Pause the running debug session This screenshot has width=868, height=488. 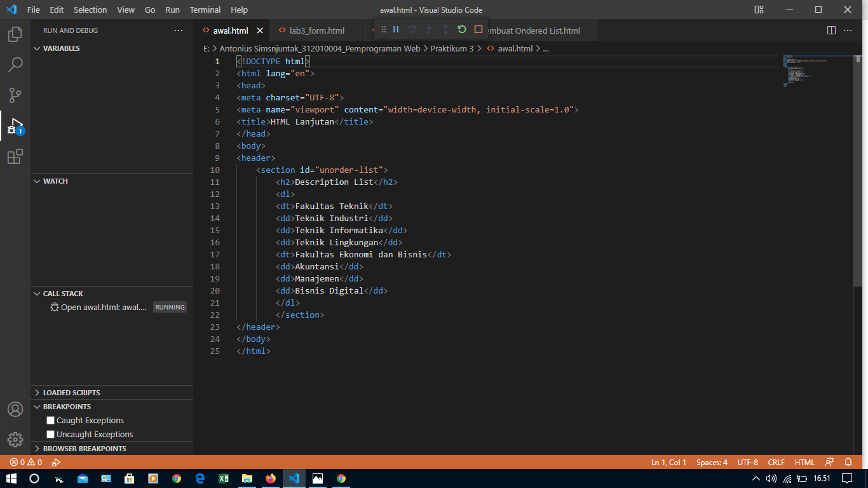pyautogui.click(x=396, y=29)
